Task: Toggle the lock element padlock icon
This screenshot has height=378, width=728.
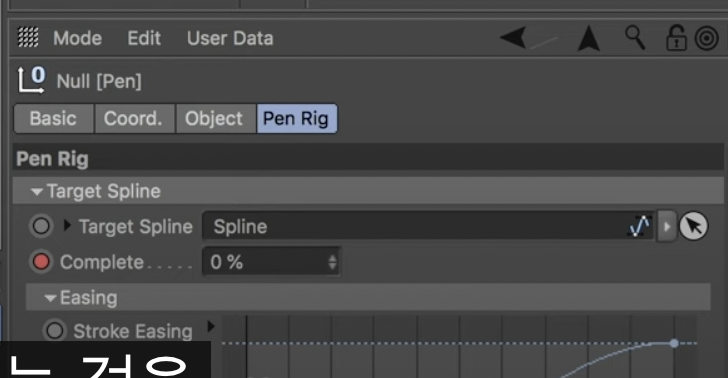Action: [x=676, y=37]
